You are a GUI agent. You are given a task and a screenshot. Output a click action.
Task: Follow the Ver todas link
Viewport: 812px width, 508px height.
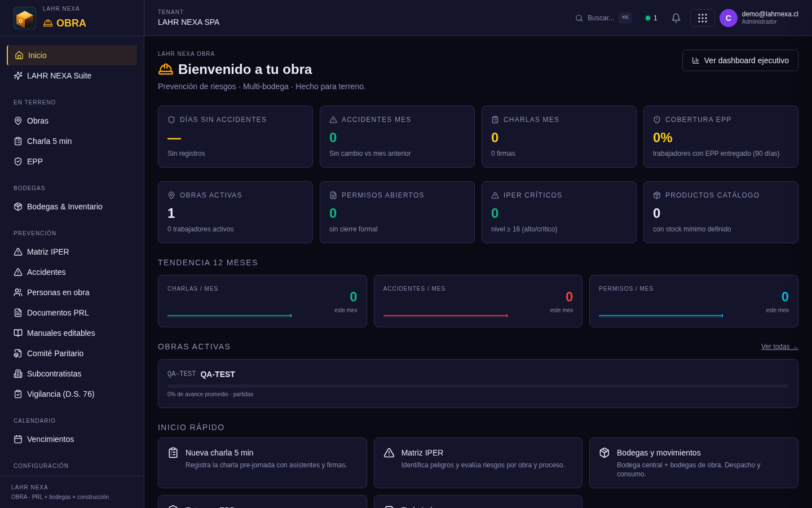pyautogui.click(x=780, y=347)
